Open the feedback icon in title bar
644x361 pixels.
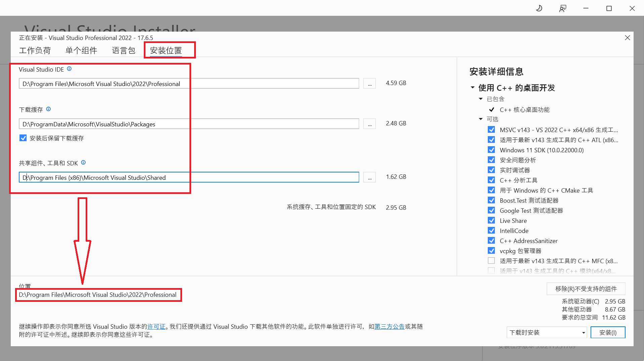562,8
